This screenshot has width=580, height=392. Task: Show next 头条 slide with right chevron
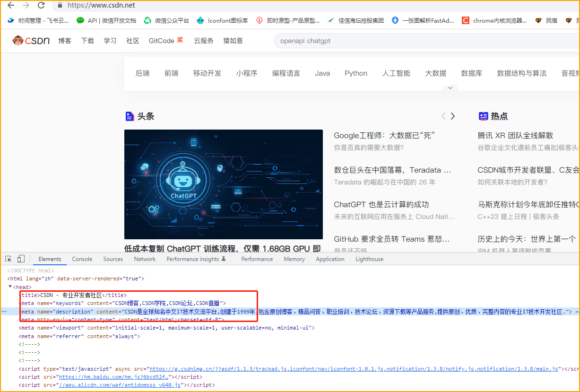coord(453,116)
